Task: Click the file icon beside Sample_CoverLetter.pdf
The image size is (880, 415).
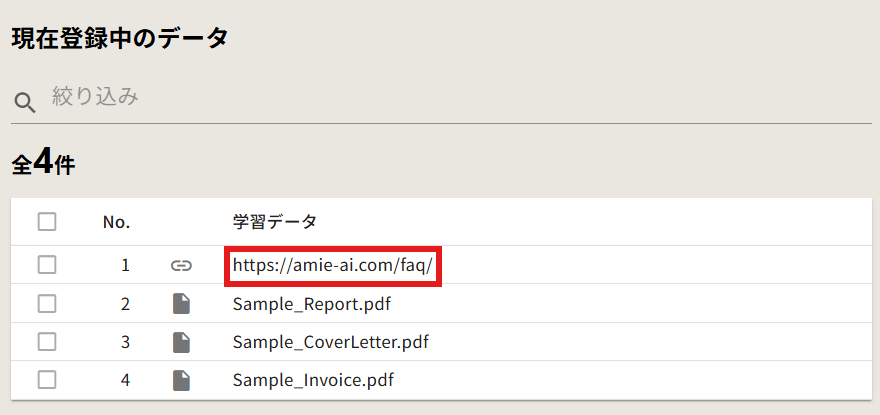Action: (181, 342)
